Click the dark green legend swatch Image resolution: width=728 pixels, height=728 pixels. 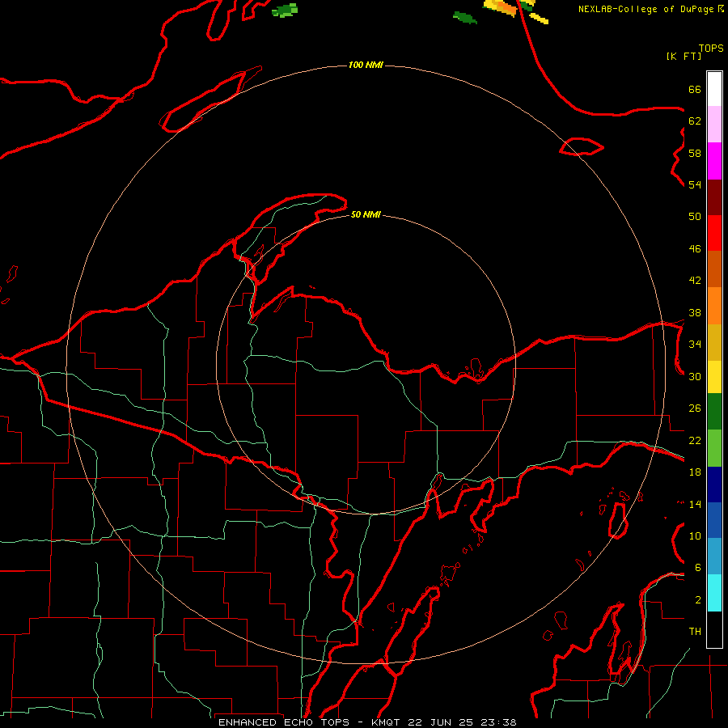[714, 412]
